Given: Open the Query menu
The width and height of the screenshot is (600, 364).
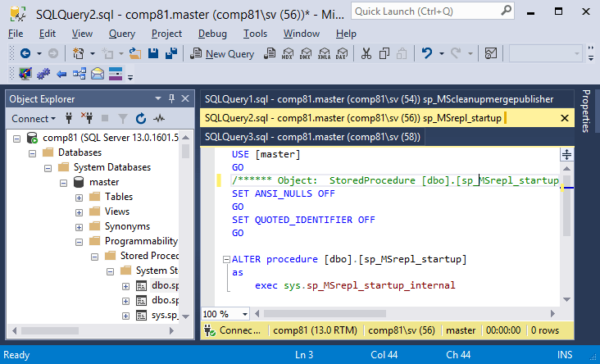Looking at the screenshot, I should pos(121,34).
